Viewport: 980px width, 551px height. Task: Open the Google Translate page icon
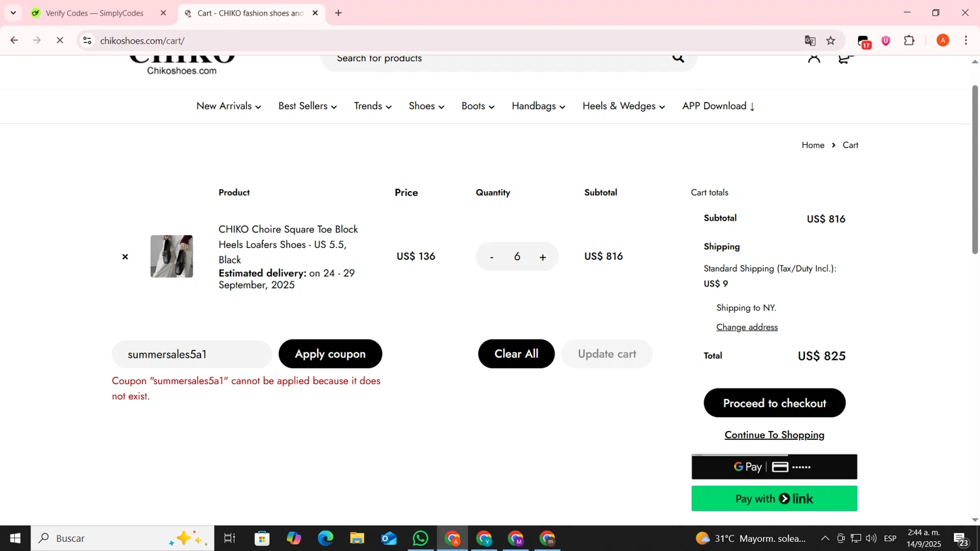tap(810, 40)
